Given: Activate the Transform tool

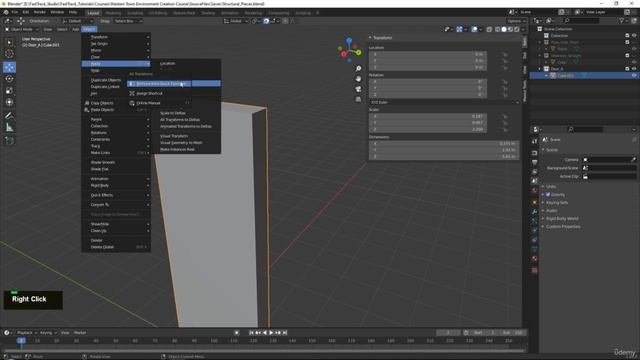Looking at the screenshot, I should click(x=9, y=102).
